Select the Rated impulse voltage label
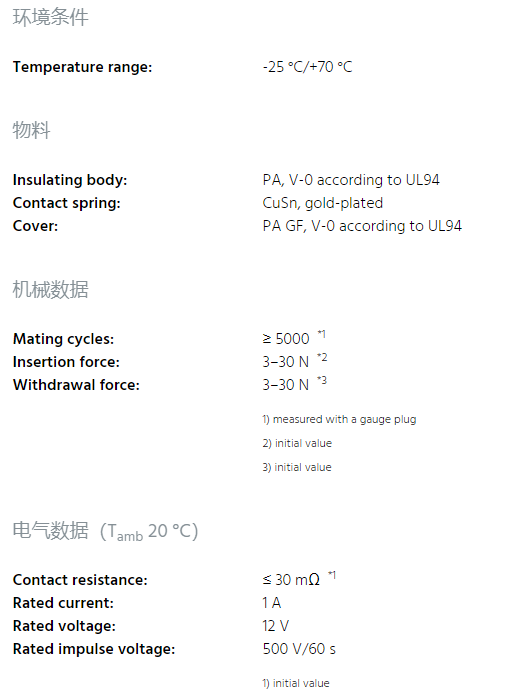Screen dimensions: 513x697 94,649
